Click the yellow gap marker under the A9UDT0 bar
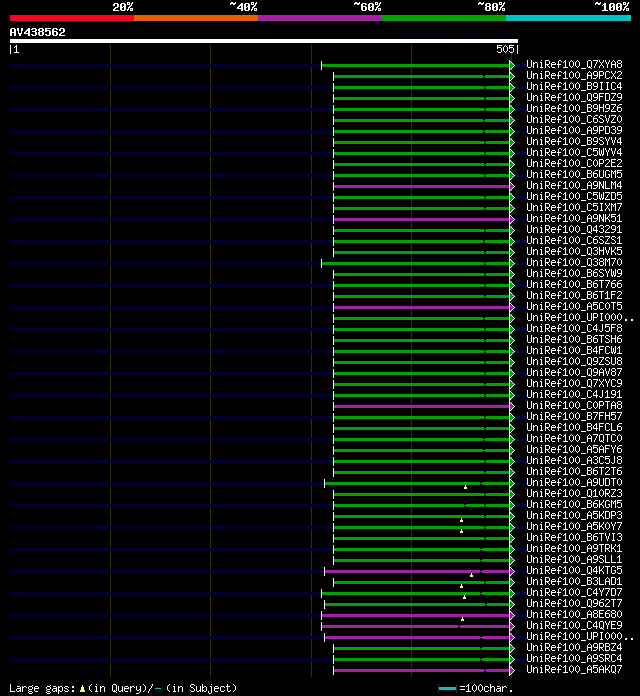This screenshot has height=696, width=640. point(465,487)
